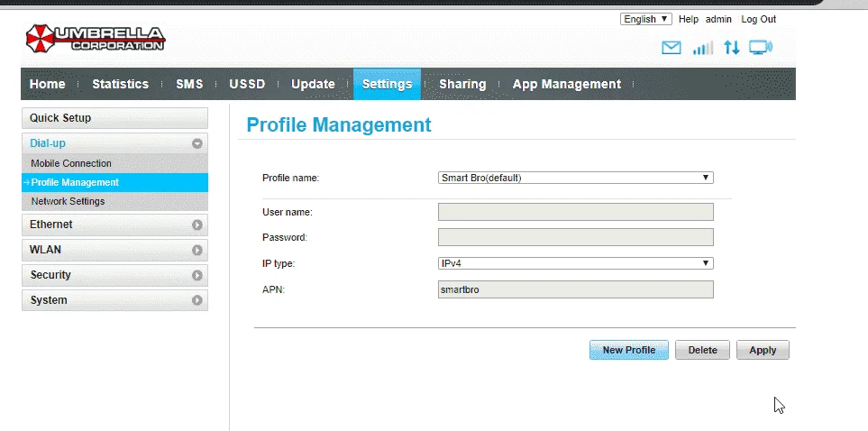
Task: Click the "Profile name:" label
Action: 290,178
